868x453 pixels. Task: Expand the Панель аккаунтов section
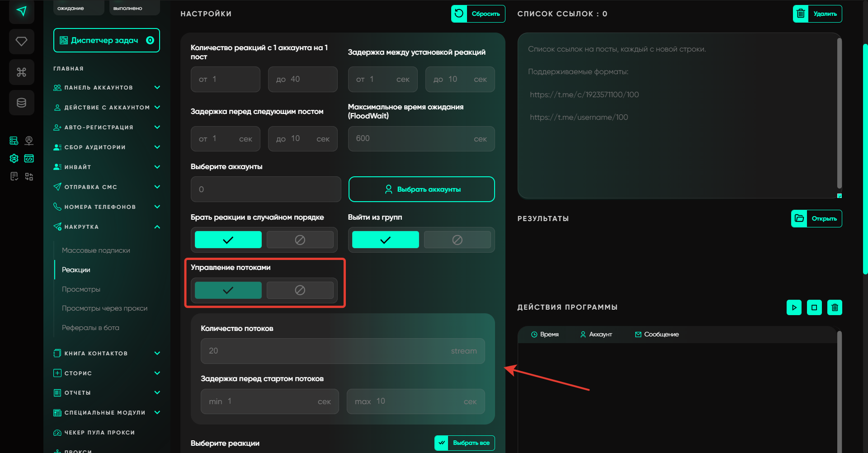(157, 88)
